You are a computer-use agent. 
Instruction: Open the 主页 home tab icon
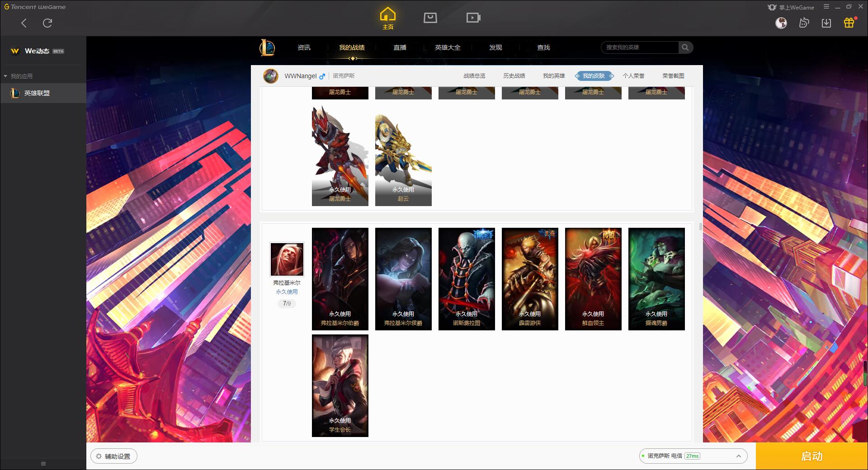click(x=387, y=19)
